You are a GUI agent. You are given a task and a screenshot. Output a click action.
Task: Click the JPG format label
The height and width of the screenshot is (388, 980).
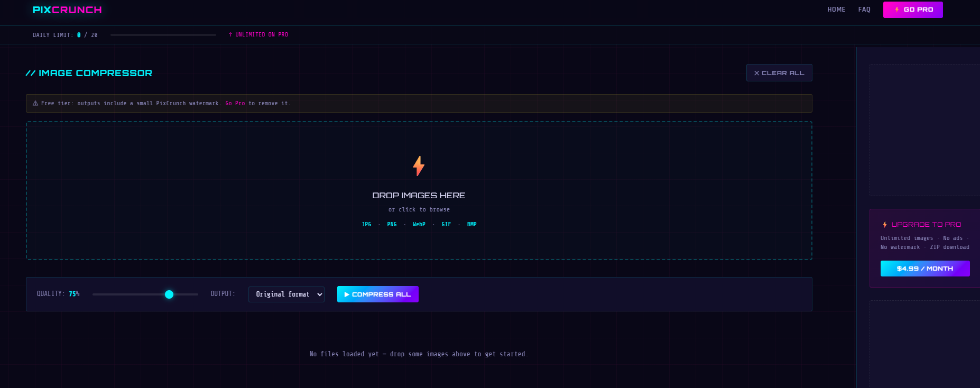[366, 225]
